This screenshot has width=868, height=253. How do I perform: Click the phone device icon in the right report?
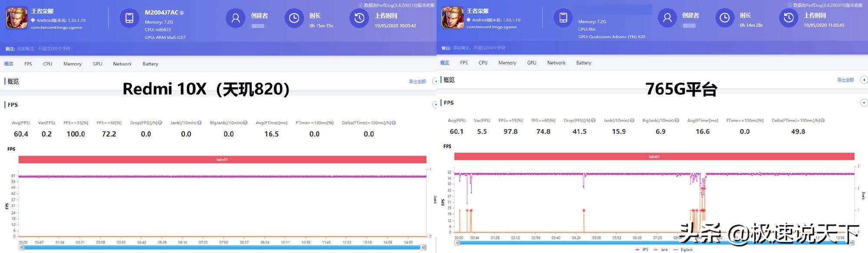[563, 18]
